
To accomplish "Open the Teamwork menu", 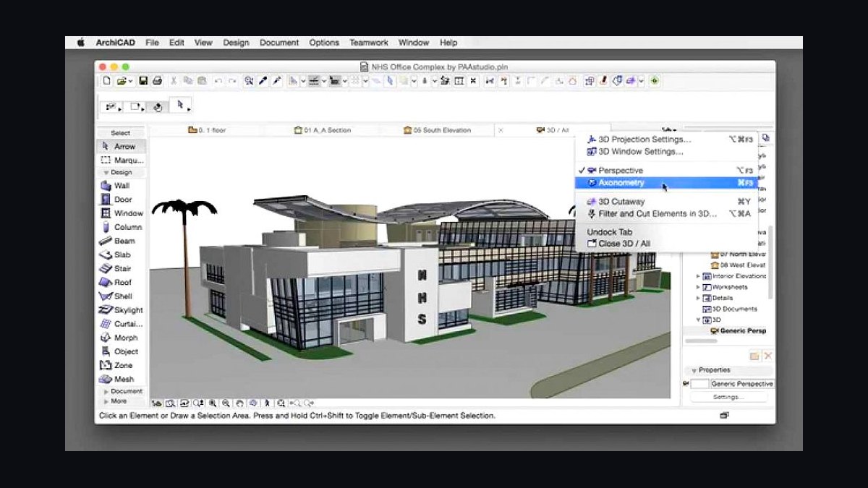I will click(369, 43).
